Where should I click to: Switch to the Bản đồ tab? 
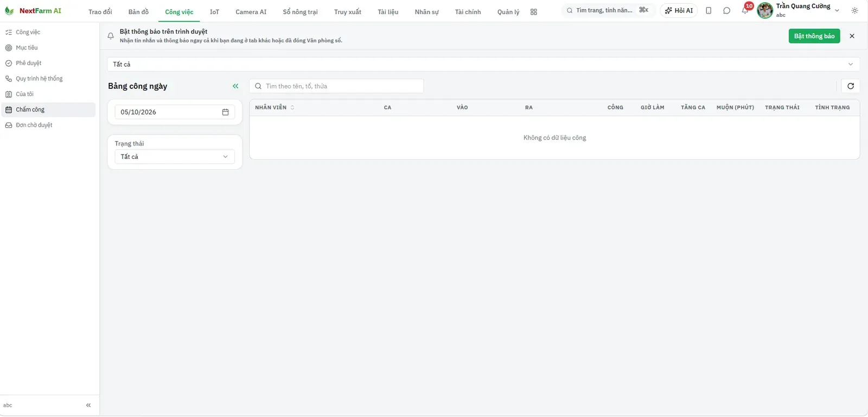click(x=138, y=12)
